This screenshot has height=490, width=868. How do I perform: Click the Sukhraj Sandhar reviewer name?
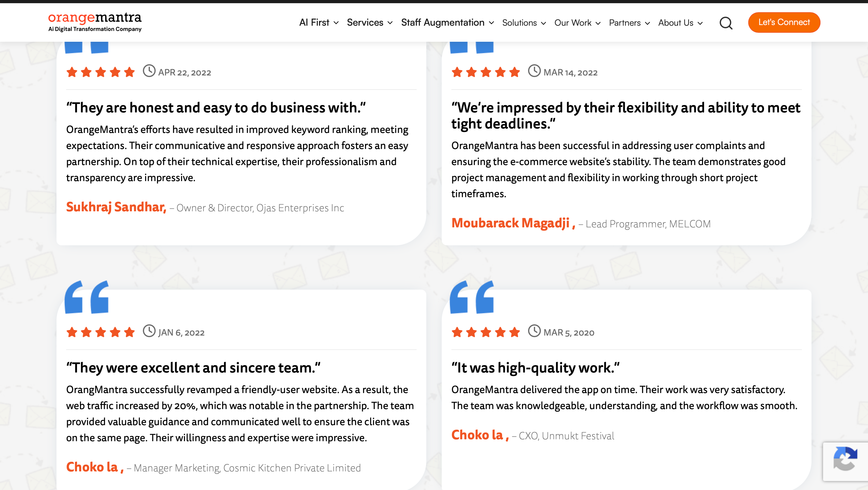[x=116, y=207]
